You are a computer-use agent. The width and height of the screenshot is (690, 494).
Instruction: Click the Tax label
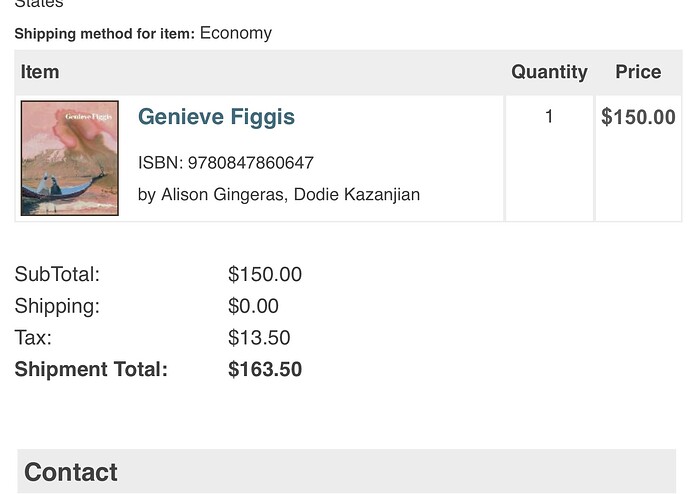click(x=33, y=337)
